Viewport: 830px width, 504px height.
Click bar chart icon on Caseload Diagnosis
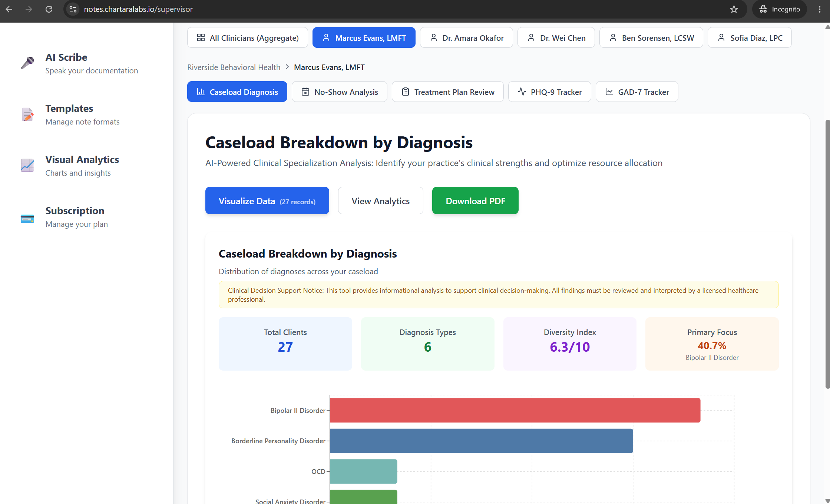(201, 92)
